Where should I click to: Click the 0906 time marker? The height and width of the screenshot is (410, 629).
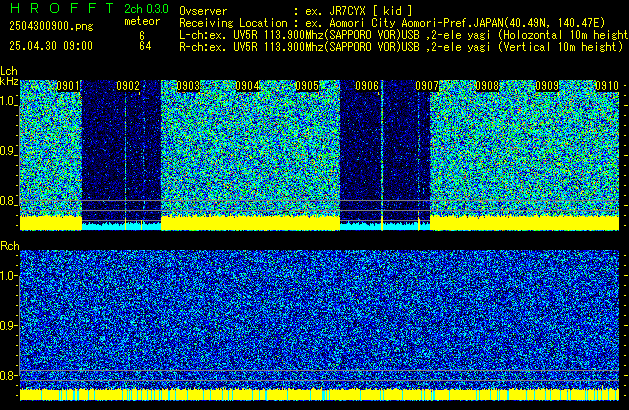[367, 86]
